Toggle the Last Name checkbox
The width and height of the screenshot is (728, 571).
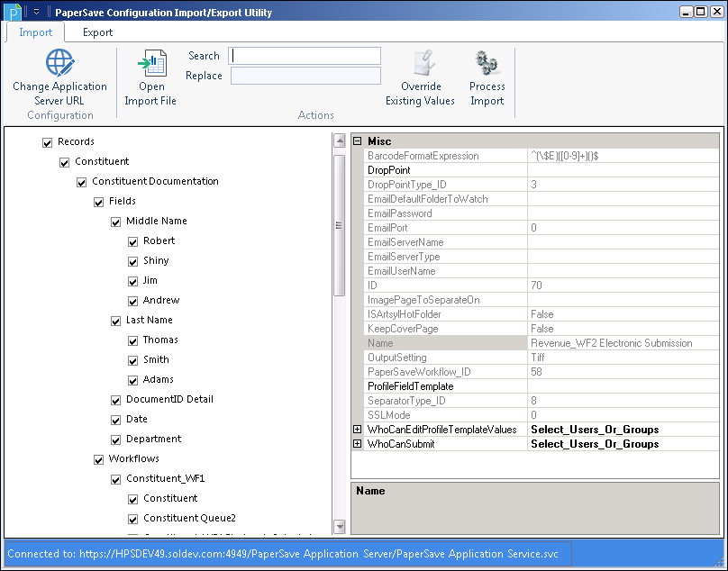[x=115, y=321]
